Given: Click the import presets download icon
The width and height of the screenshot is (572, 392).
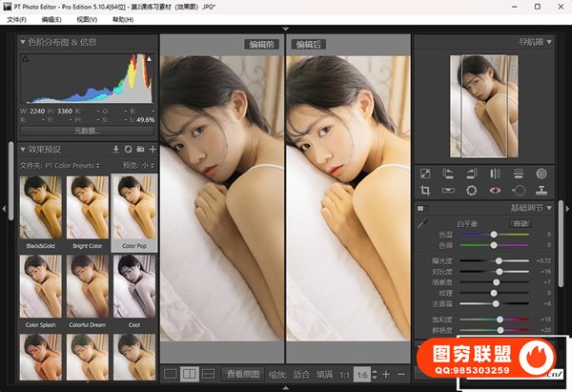Looking at the screenshot, I should 116,150.
